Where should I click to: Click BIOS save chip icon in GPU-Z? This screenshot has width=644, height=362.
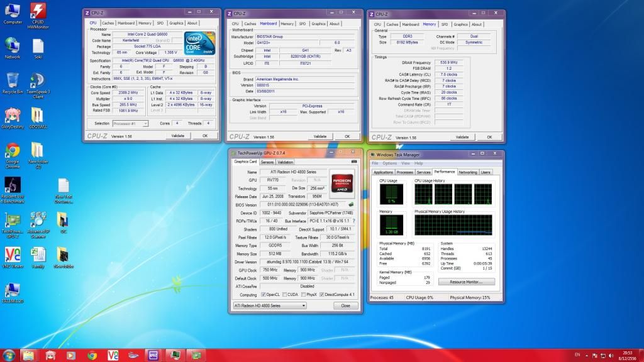coord(351,204)
